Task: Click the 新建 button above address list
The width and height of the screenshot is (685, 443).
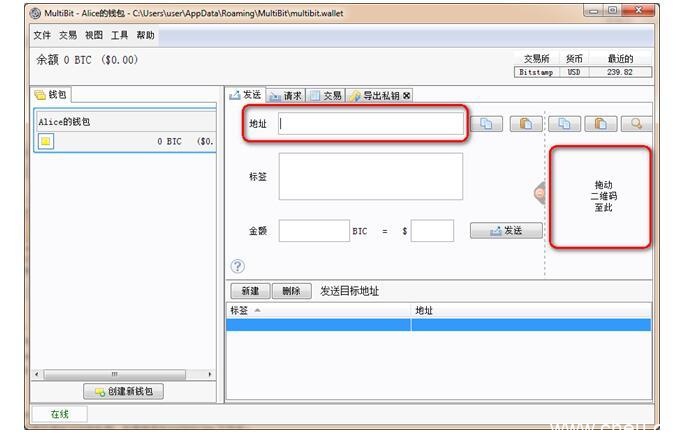Action: pos(250,291)
